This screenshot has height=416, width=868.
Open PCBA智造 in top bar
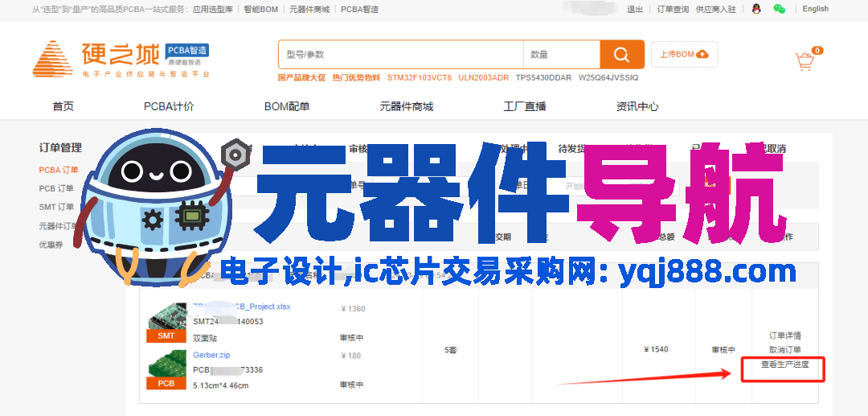tap(360, 10)
